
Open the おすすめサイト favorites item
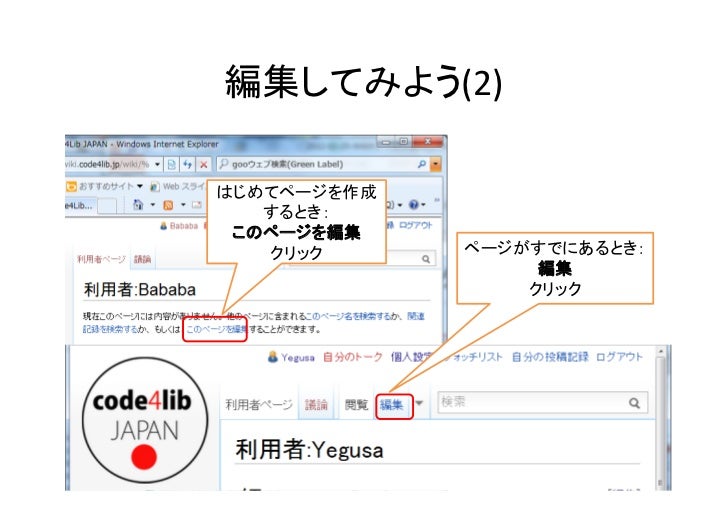[104, 186]
